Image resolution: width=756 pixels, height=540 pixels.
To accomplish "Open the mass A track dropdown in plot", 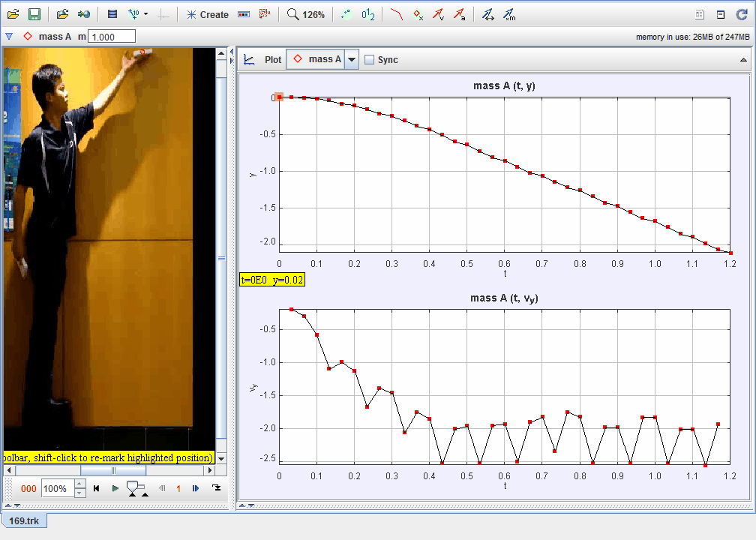I will coord(352,60).
